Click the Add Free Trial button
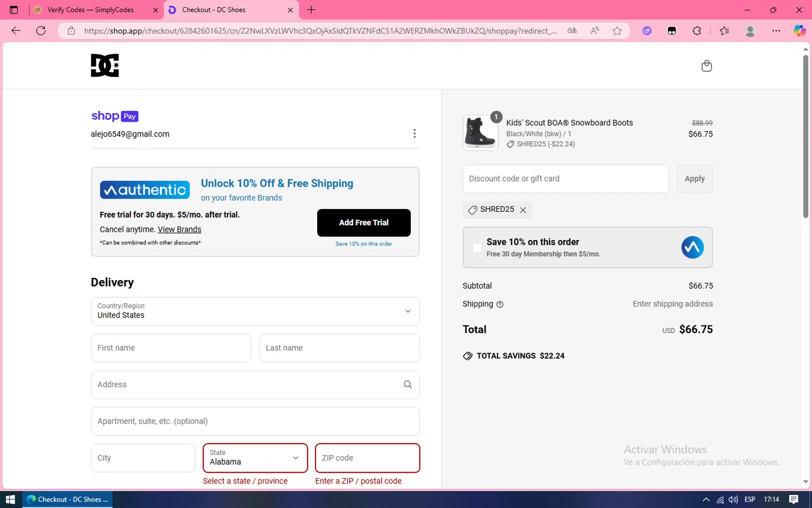 pos(364,223)
